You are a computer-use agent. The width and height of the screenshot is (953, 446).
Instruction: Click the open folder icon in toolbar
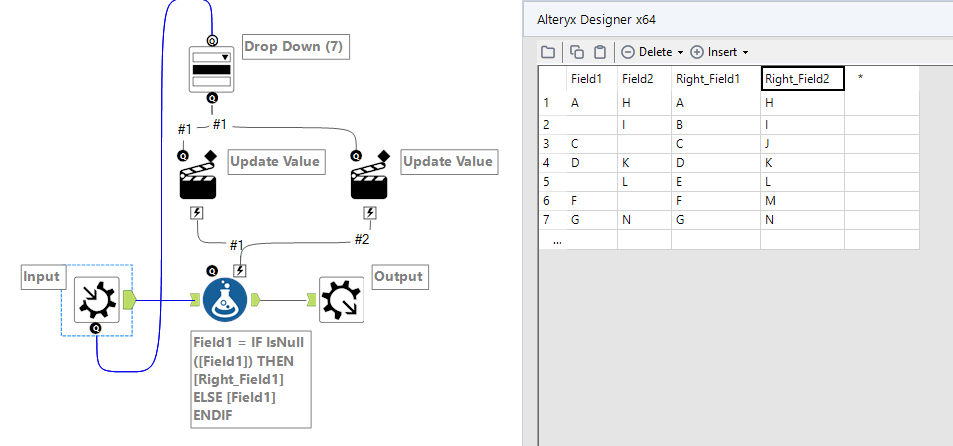548,52
